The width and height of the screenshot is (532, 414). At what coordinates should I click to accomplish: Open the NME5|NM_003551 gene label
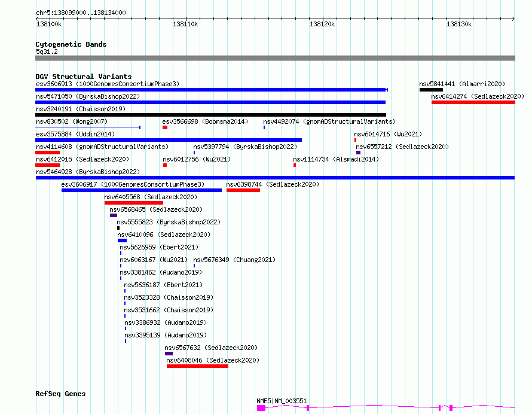tap(282, 401)
